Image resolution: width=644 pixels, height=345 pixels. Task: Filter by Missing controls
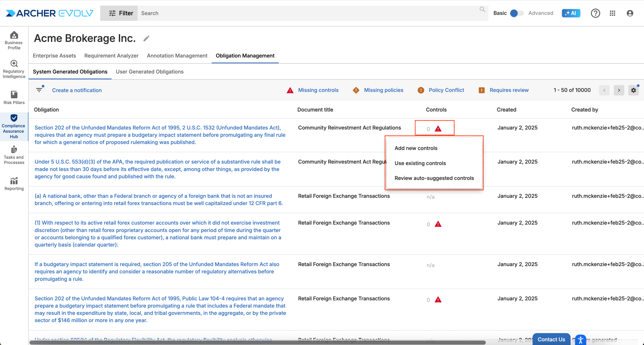[318, 90]
